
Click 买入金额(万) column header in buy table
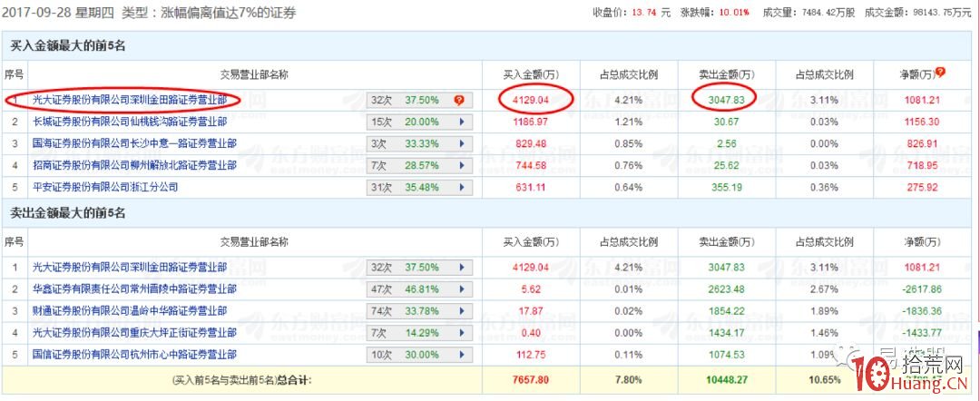(x=531, y=75)
